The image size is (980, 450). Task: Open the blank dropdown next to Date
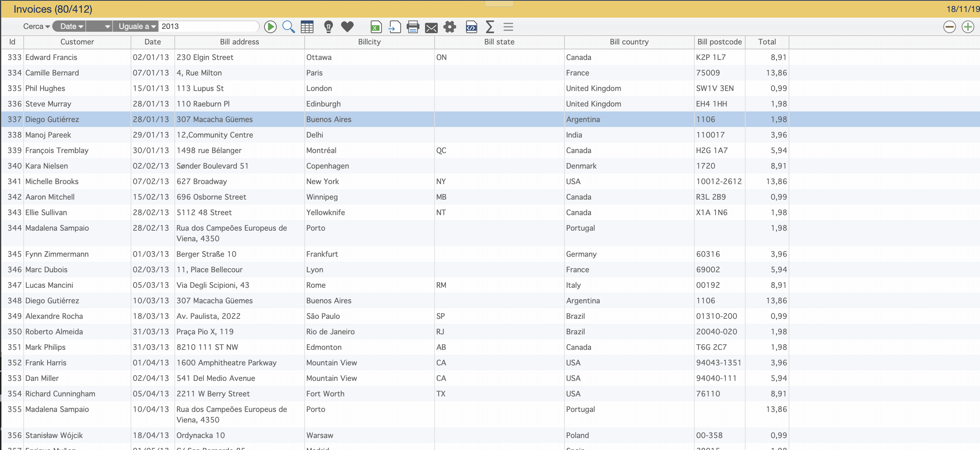(x=99, y=26)
